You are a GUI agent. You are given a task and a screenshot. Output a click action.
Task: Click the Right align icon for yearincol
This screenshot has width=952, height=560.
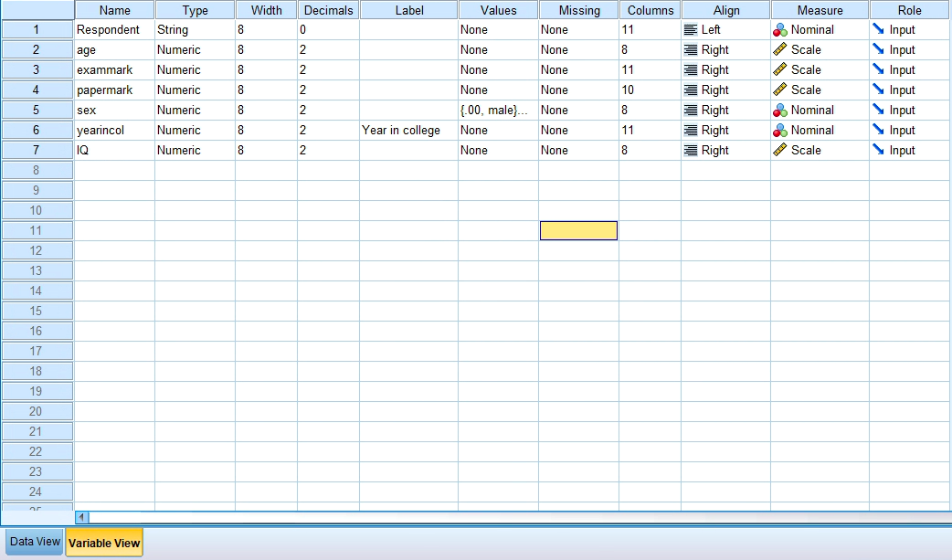click(691, 131)
